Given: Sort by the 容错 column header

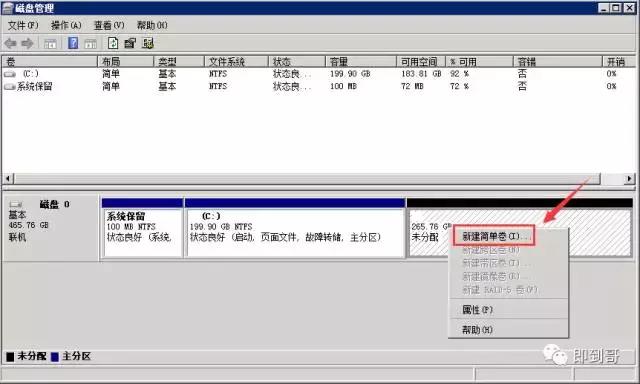Looking at the screenshot, I should click(558, 62).
